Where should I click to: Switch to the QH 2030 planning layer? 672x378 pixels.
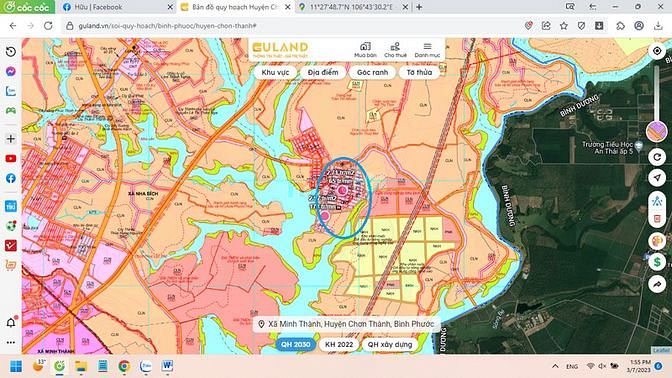pyautogui.click(x=296, y=345)
